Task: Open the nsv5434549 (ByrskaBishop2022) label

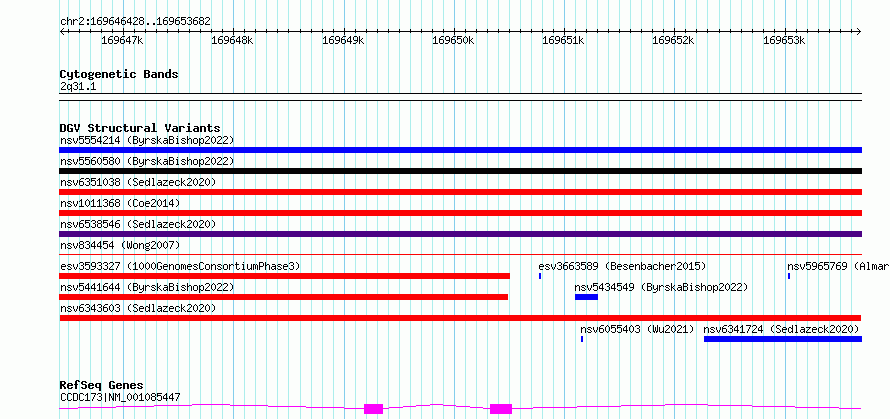Action: [x=661, y=287]
